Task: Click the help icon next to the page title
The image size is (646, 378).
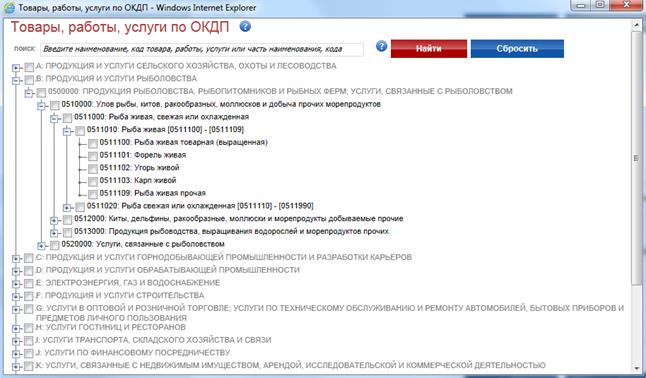Action: (x=245, y=27)
